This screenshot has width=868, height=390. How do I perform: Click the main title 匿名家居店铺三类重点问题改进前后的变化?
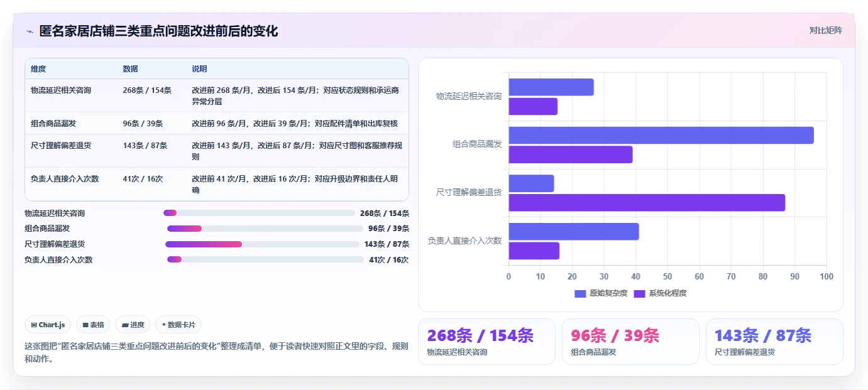tap(158, 31)
